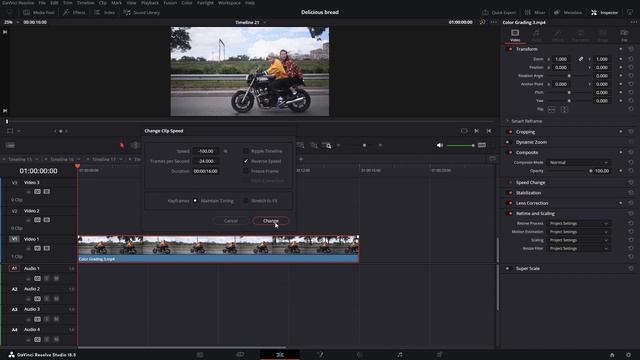
Task: Toggle the Lens Correction enable switch
Action: point(509,203)
